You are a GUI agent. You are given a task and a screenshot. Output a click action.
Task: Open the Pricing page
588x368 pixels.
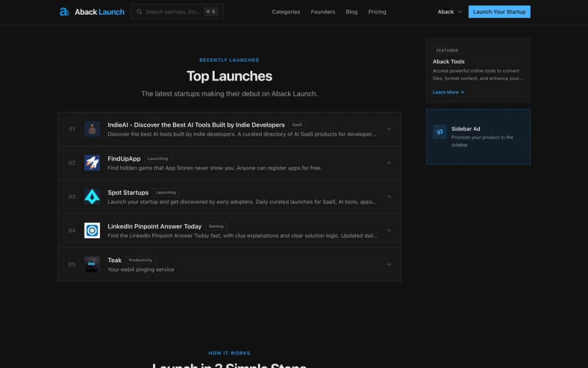tap(377, 12)
